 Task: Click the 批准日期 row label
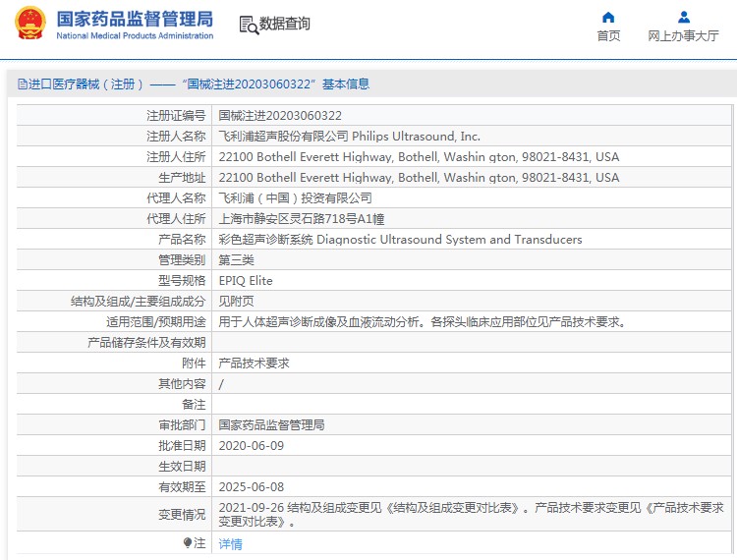click(x=182, y=446)
